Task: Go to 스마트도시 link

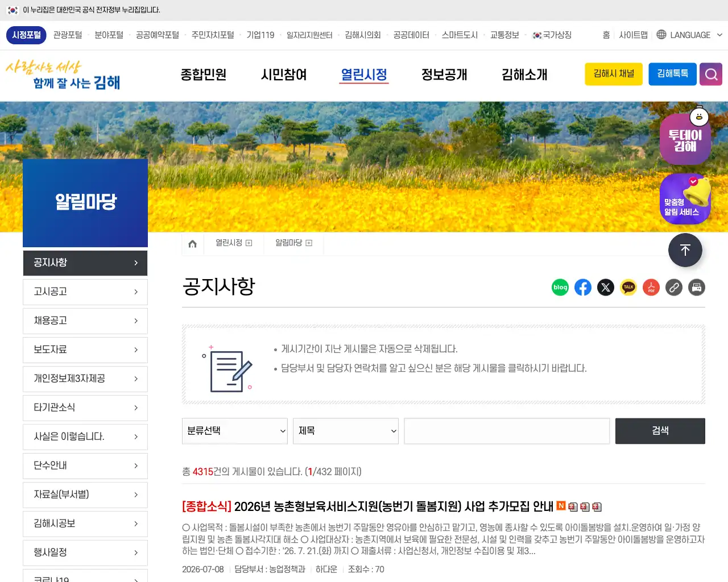Action: 460,35
